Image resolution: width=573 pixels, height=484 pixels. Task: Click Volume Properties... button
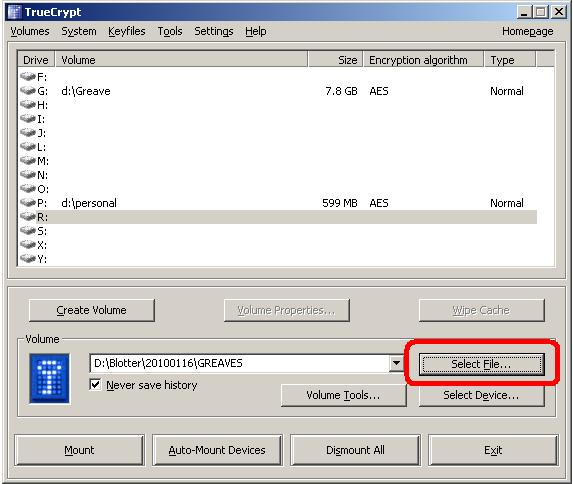coord(287,310)
